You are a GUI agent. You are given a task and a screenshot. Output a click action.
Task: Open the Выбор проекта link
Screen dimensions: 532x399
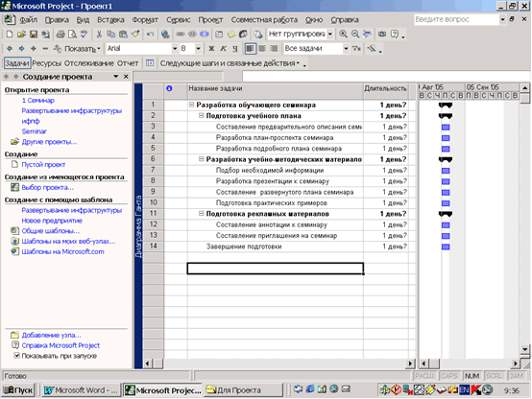coord(47,187)
